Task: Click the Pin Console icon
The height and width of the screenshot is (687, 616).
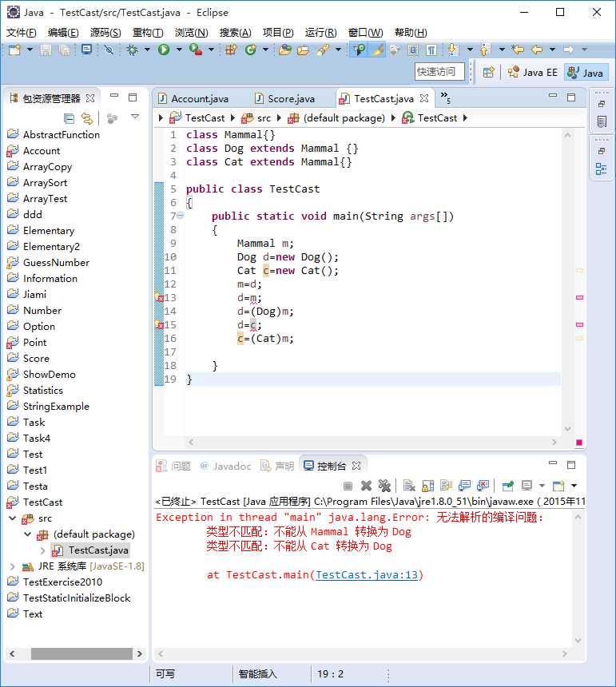Action: (508, 486)
